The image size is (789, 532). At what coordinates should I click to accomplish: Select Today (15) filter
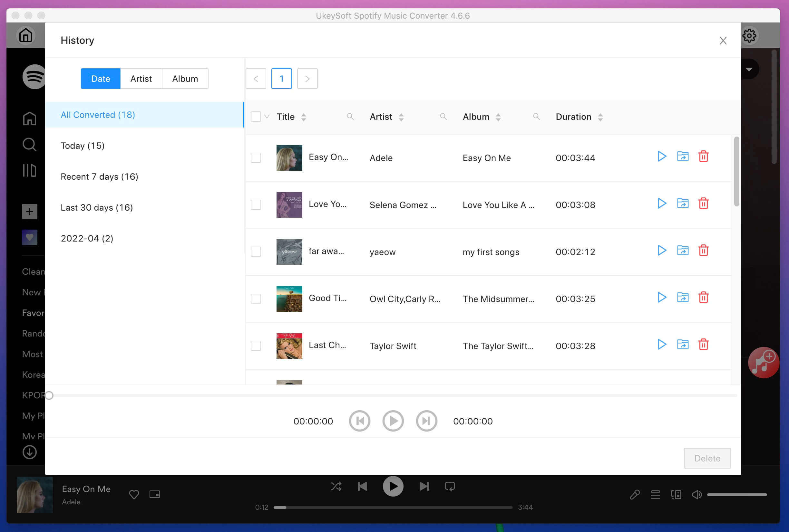pos(145,146)
